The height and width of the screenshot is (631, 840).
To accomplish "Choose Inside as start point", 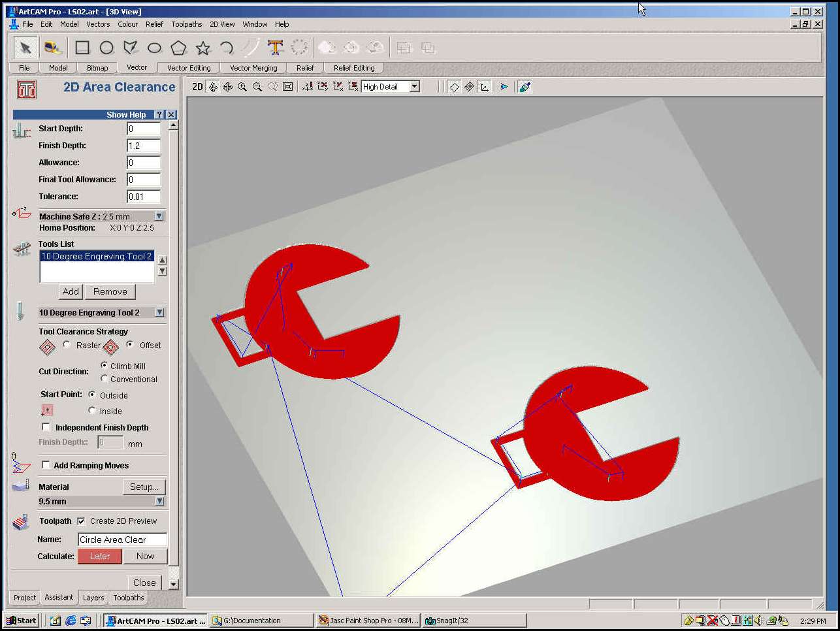I will (92, 411).
